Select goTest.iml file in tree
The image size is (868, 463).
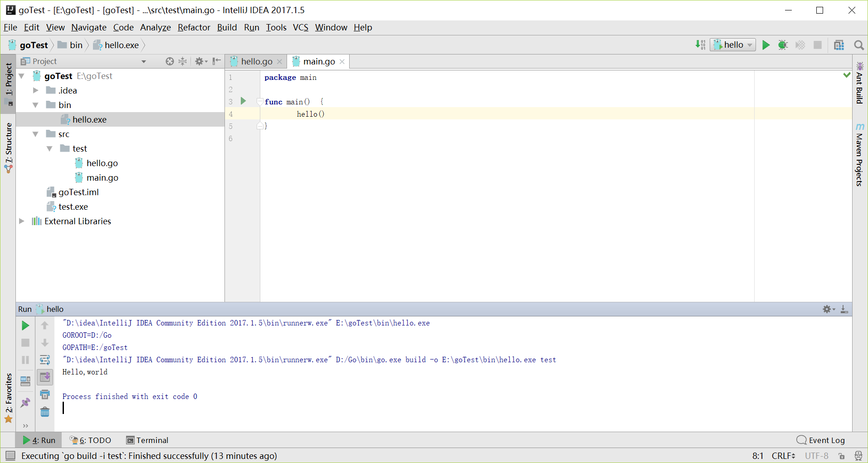click(78, 192)
